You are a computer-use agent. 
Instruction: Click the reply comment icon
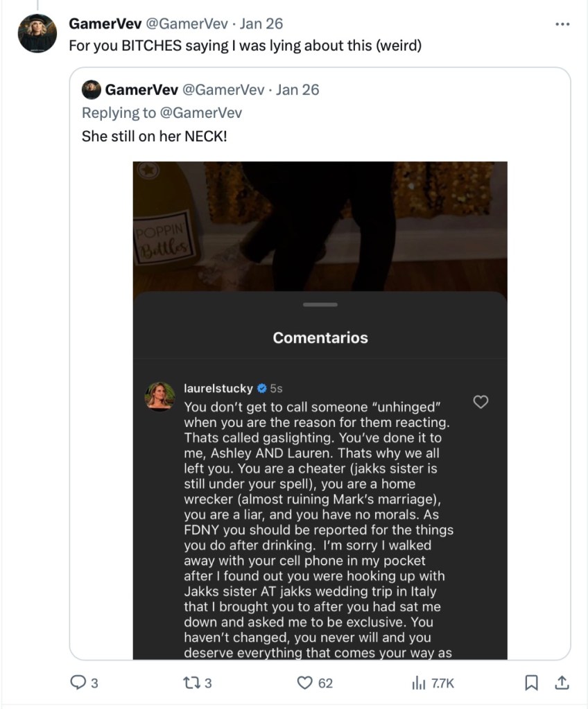coord(78,683)
